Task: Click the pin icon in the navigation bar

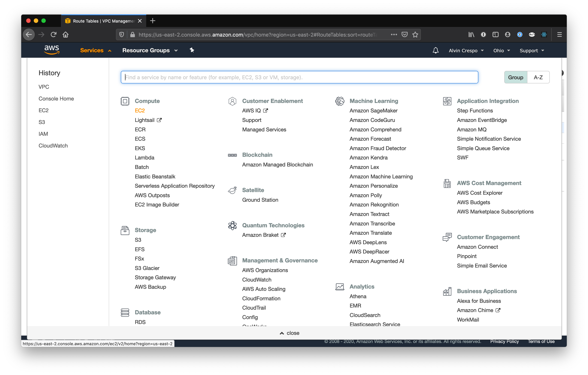Action: [192, 50]
